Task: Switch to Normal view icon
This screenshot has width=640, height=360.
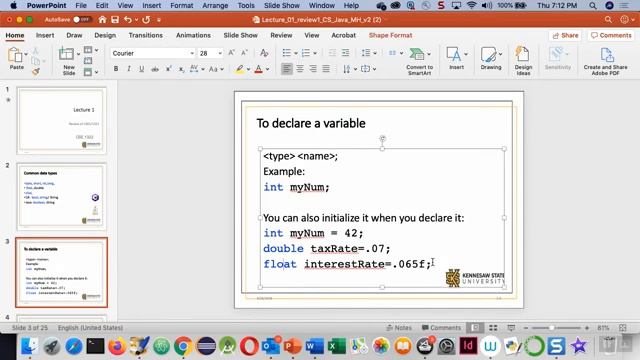Action: 475,328
